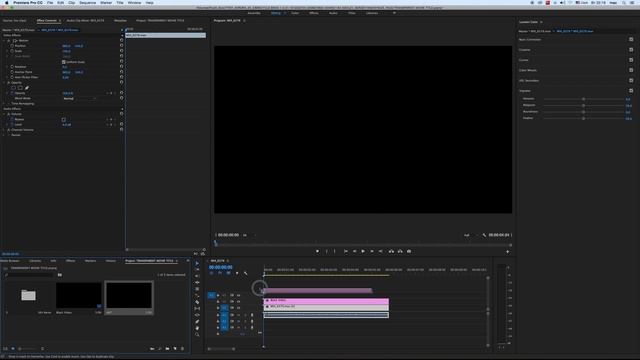The height and width of the screenshot is (360, 640).
Task: Select the Hand tool
Action: click(197, 328)
